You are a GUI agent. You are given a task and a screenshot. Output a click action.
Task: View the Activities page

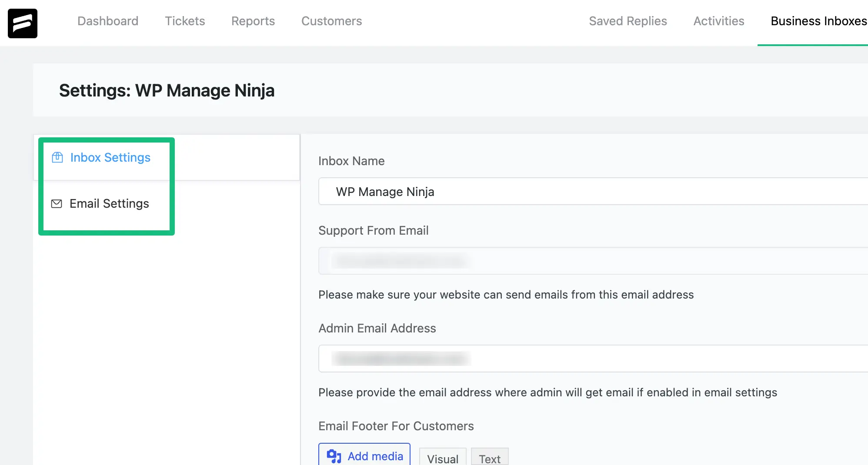719,21
